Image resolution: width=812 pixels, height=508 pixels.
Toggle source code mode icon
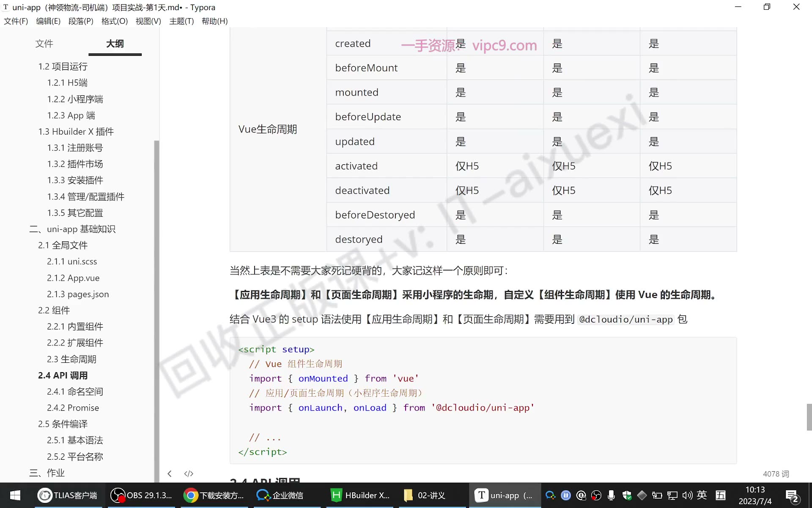coord(189,473)
